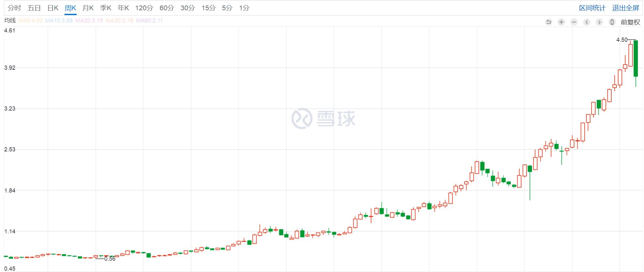Switch to 日K tab
This screenshot has height=272, width=644.
click(53, 8)
